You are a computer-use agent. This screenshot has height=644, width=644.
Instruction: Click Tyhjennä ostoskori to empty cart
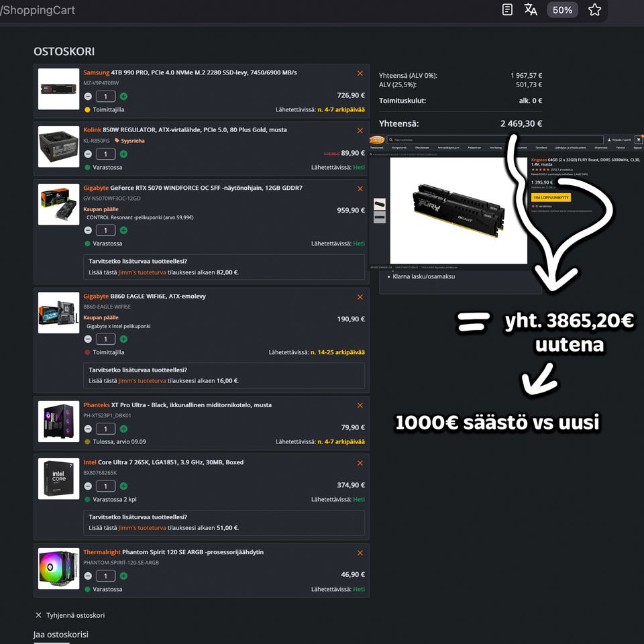coord(70,615)
